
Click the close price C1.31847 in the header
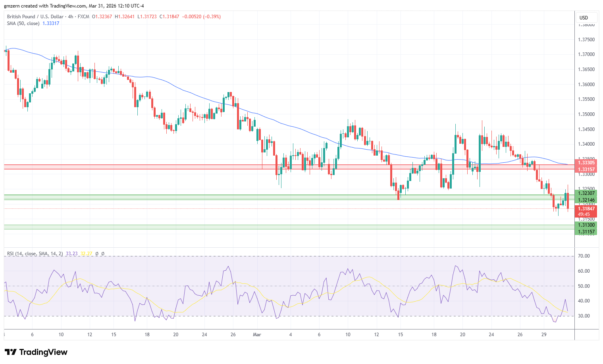click(x=170, y=17)
